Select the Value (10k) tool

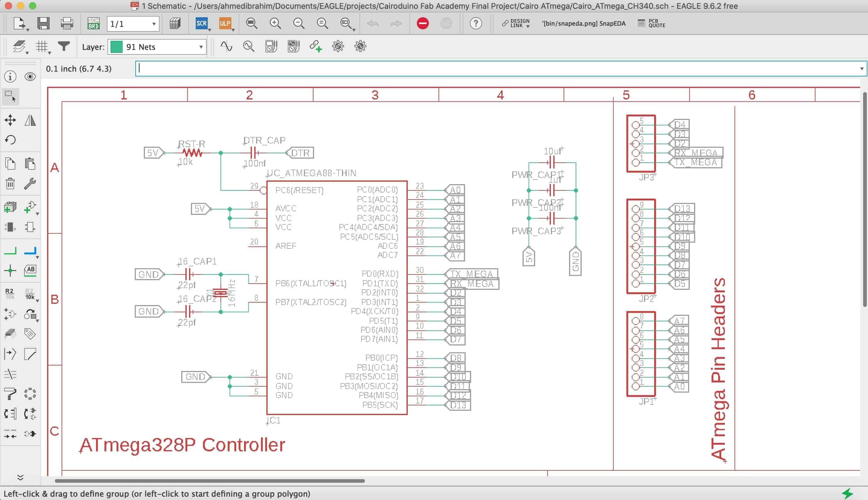click(30, 294)
